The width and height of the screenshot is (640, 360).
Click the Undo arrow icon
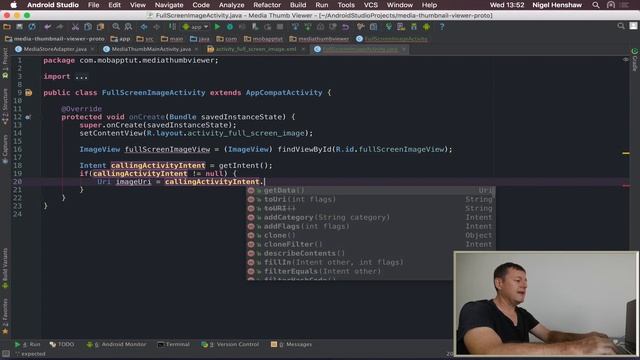48,27
